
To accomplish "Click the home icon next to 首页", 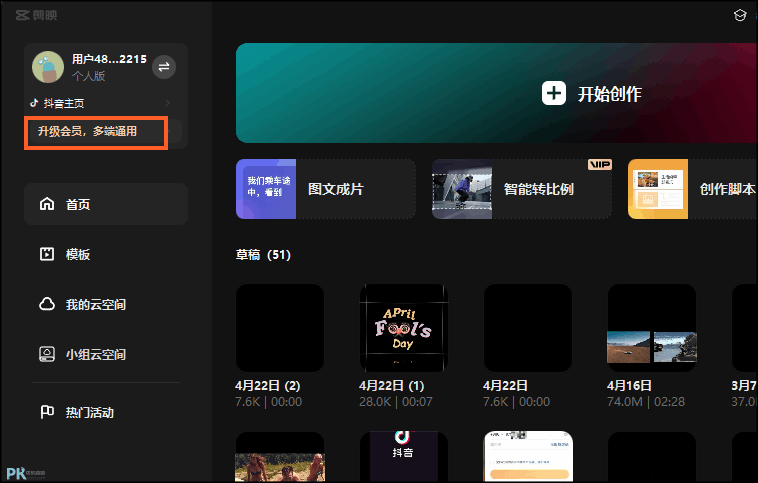I will (x=47, y=204).
